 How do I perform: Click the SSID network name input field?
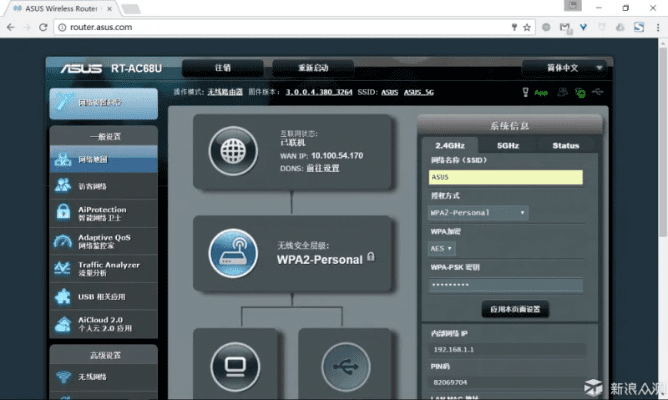tap(503, 177)
